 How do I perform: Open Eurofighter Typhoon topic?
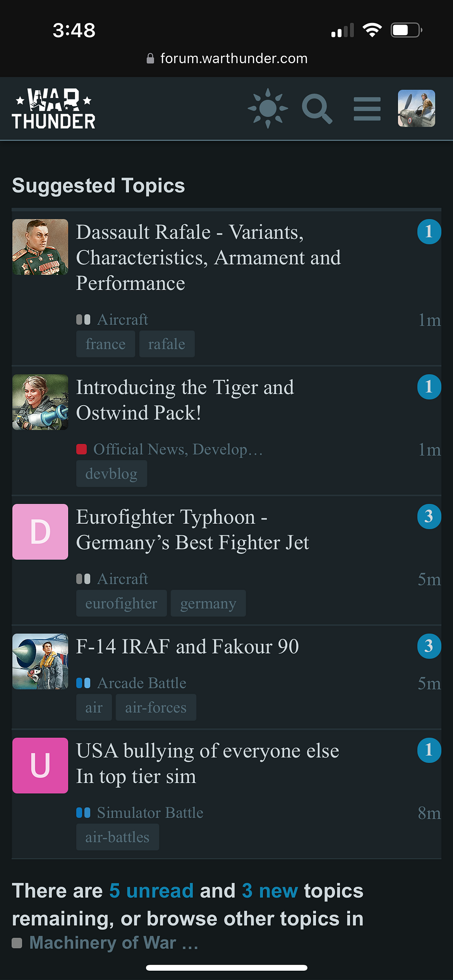[x=193, y=530]
